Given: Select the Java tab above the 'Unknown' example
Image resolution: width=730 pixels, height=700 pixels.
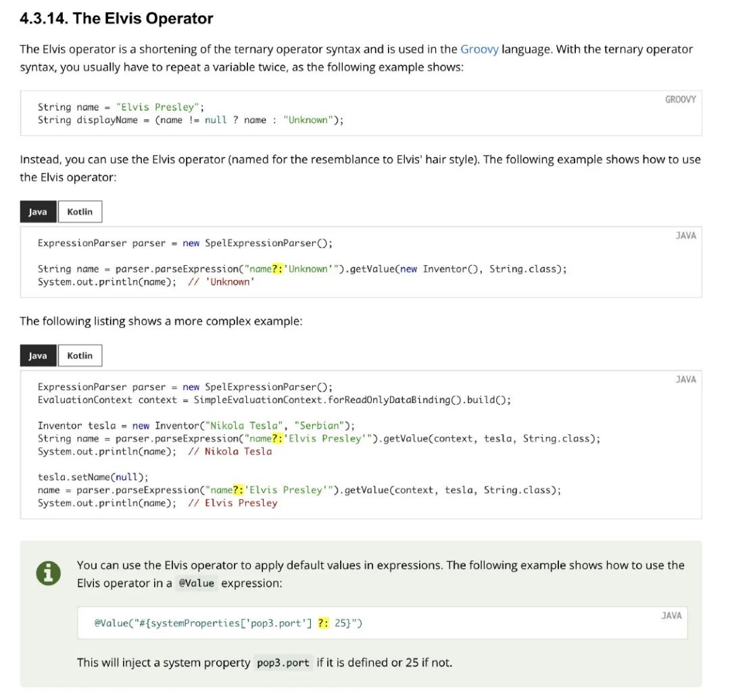Looking at the screenshot, I should pos(38,212).
